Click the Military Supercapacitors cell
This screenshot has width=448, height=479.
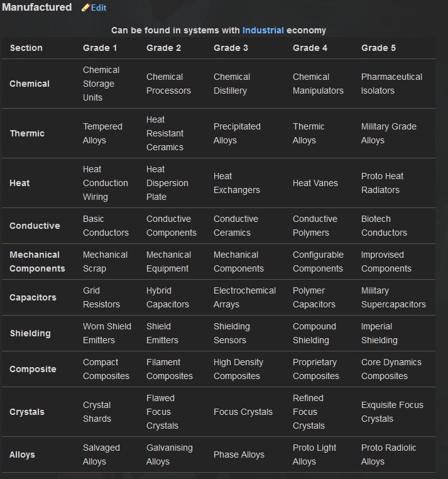point(393,297)
